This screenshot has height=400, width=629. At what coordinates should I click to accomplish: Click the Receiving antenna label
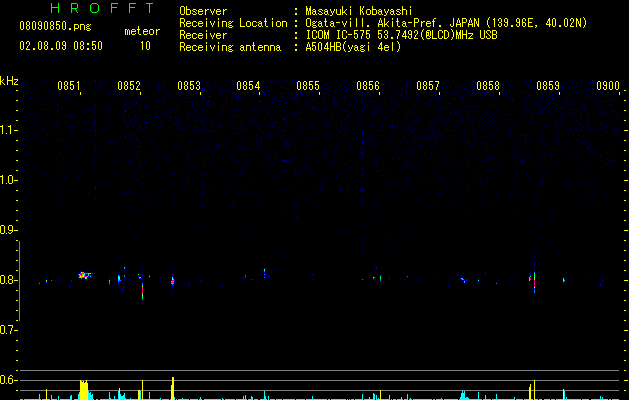pos(230,47)
